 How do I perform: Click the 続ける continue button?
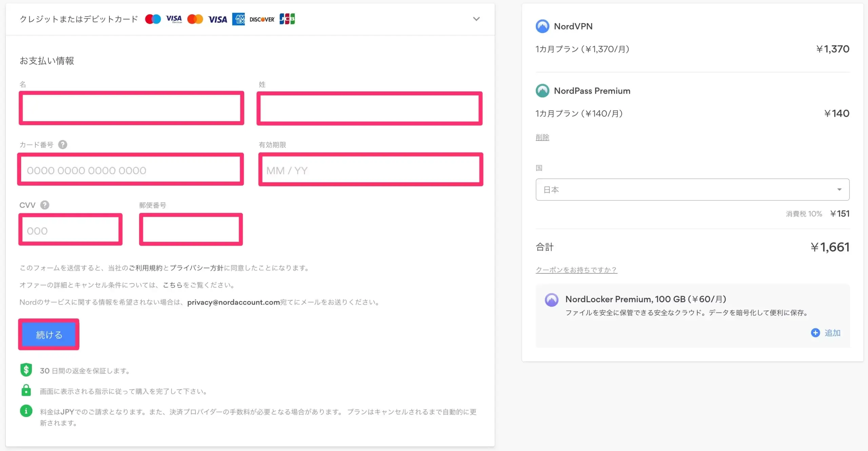tap(49, 335)
